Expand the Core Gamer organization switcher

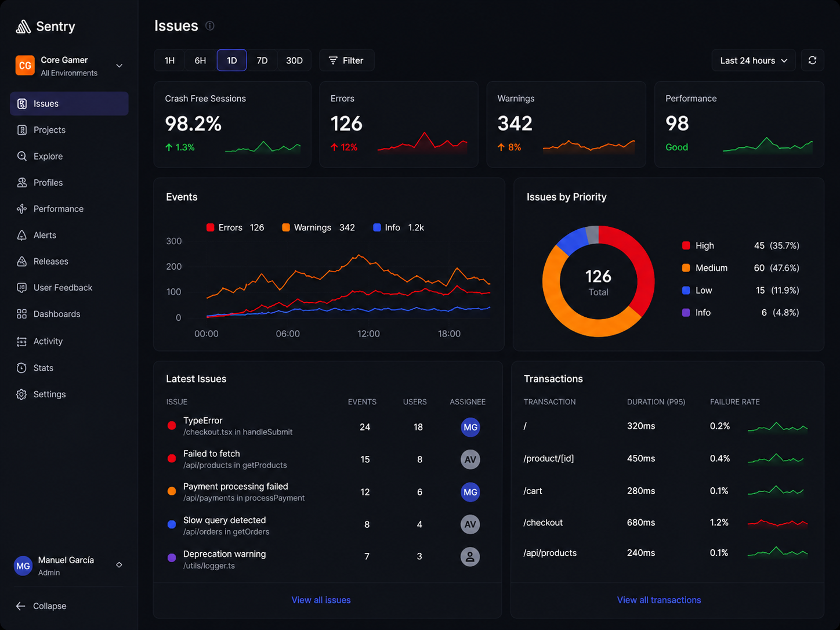pos(119,66)
